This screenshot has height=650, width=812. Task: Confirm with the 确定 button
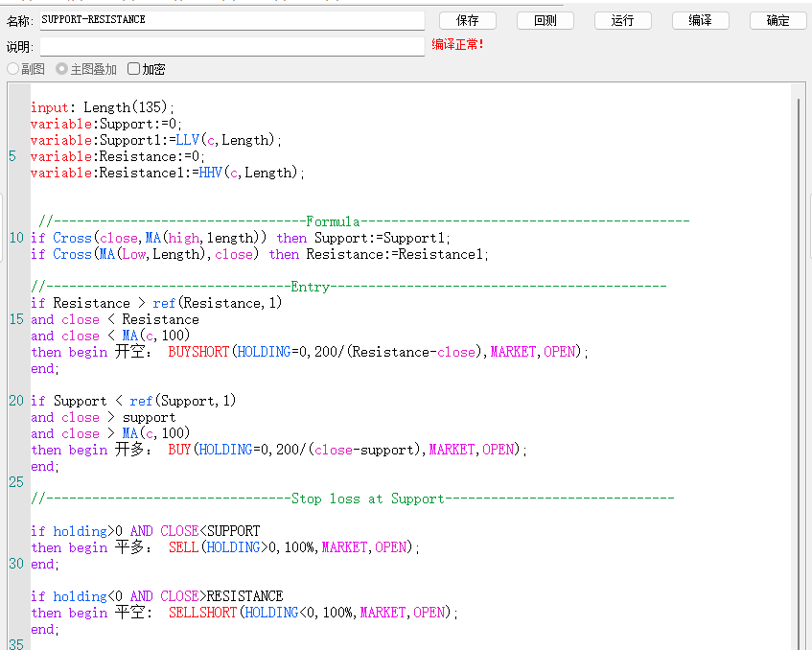777,21
